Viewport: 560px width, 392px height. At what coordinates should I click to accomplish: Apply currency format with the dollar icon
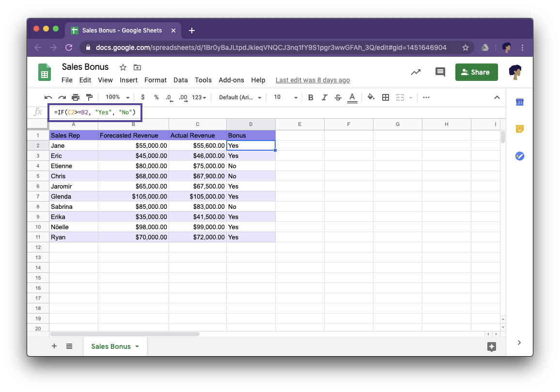(142, 97)
